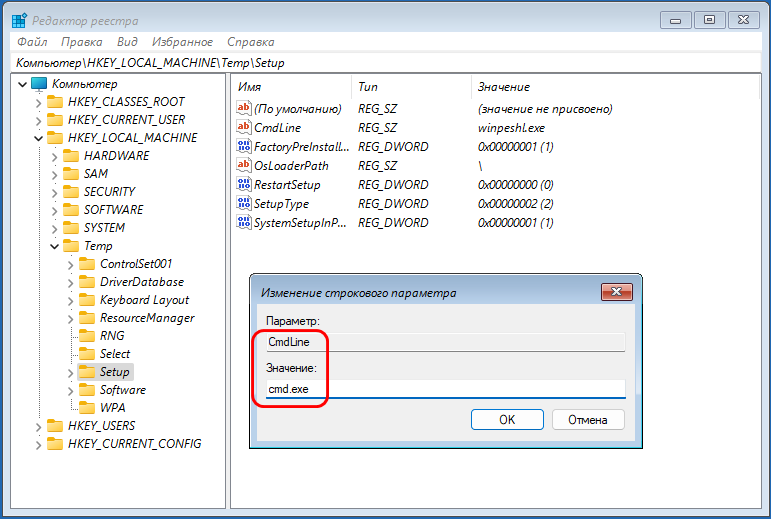The image size is (771, 519).
Task: Click the DWORD icon next to SystemSetupInP...
Action: pos(244,222)
